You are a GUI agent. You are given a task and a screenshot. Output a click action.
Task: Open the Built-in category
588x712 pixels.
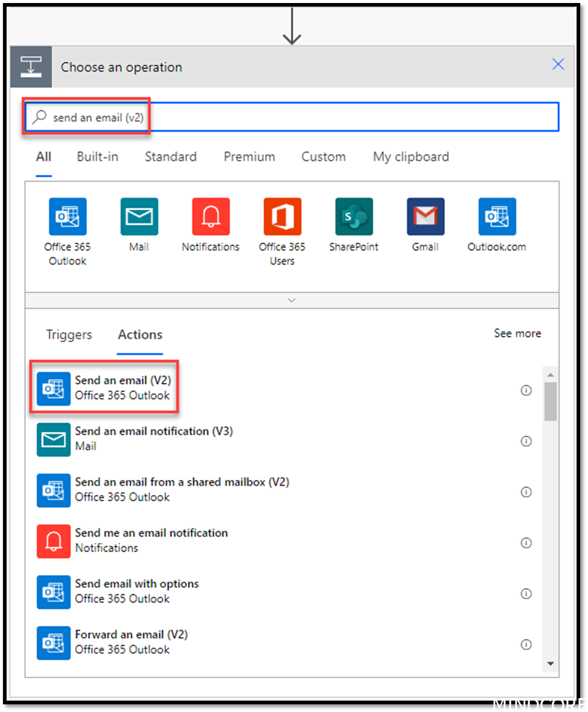tap(97, 157)
